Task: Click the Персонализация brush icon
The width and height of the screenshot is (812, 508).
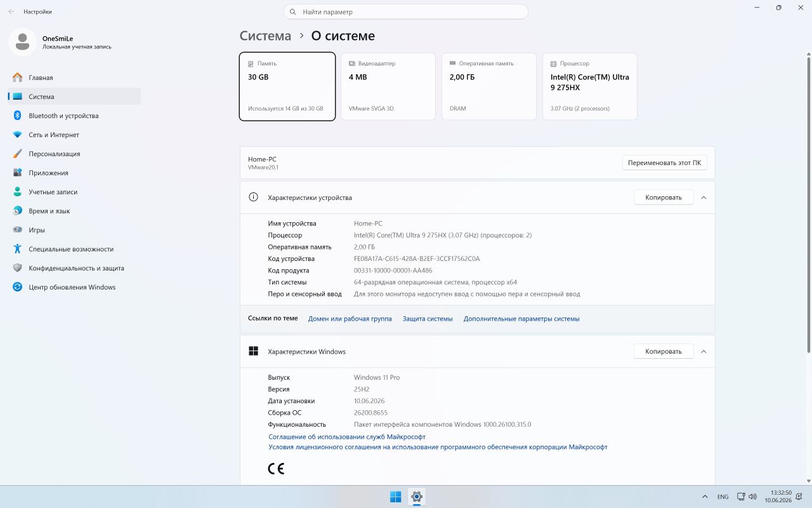Action: tap(17, 154)
